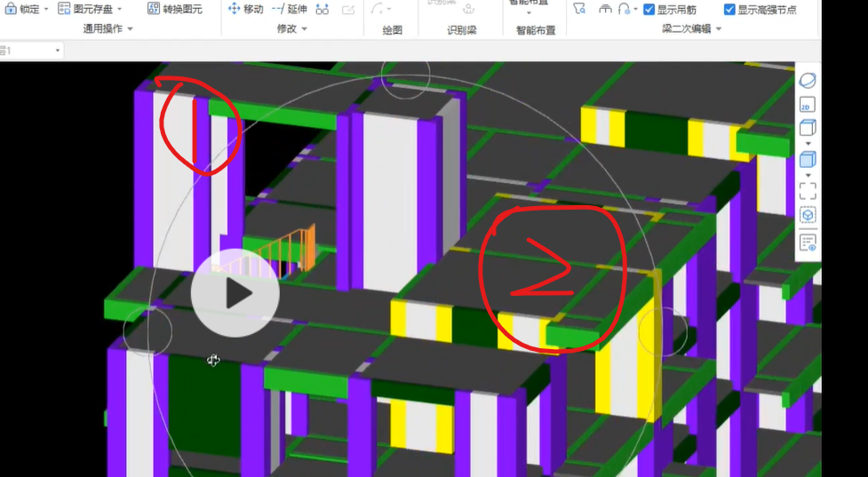Viewport: 868px width, 477px height.
Task: Open the arc-gear icon dropdown arrow
Action: [635, 9]
